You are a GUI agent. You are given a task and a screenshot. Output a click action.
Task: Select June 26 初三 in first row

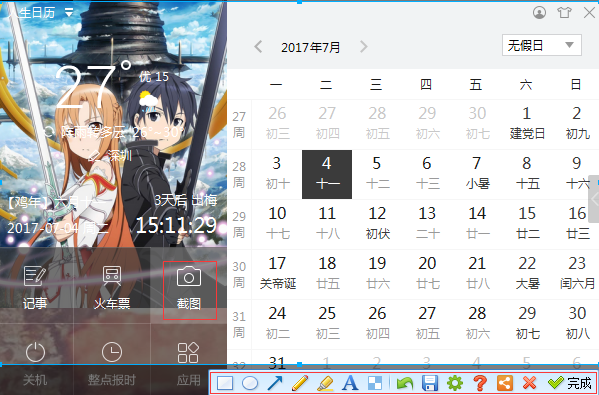tap(277, 124)
